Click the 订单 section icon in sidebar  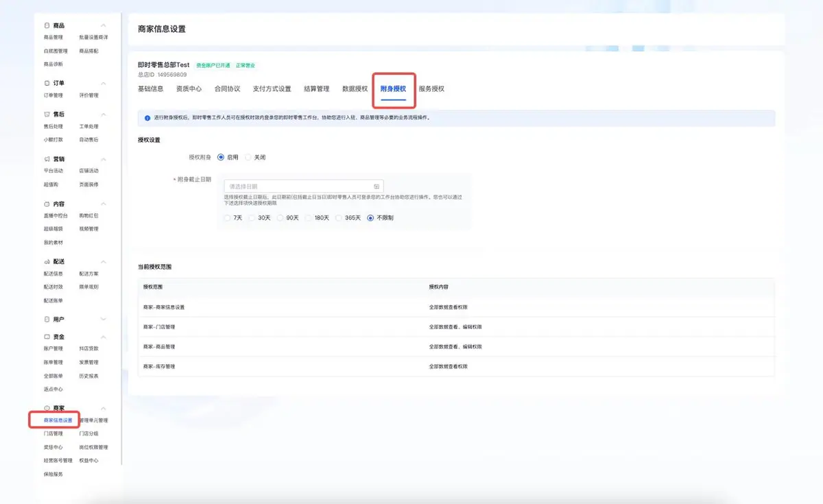[x=47, y=82]
